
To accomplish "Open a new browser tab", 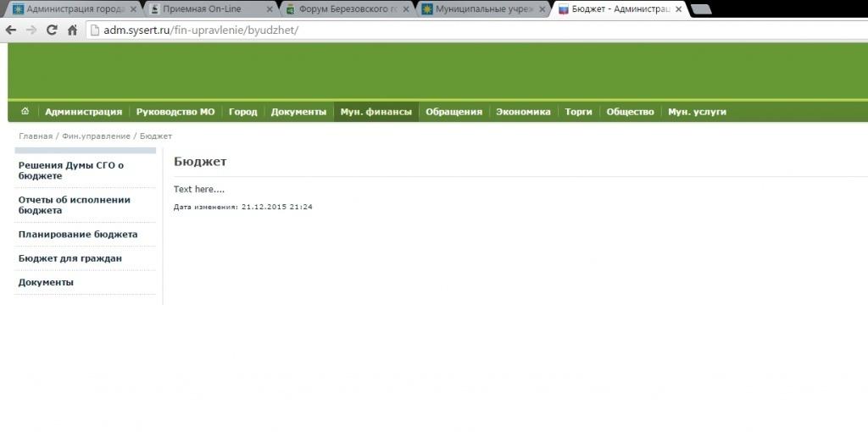I will pos(700,9).
